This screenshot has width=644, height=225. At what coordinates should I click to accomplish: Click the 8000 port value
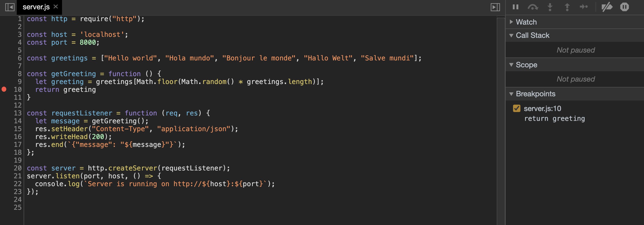pos(88,42)
